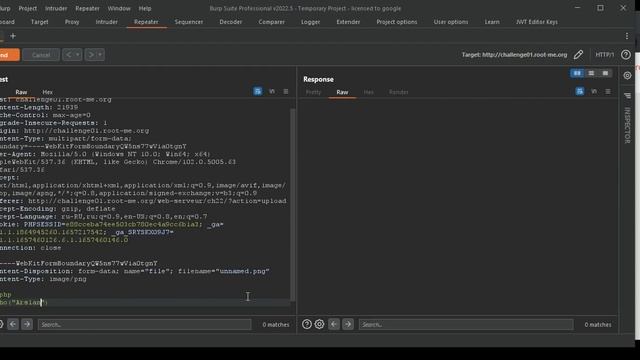
Task: Switch to the Sequencer tab
Action: [189, 22]
